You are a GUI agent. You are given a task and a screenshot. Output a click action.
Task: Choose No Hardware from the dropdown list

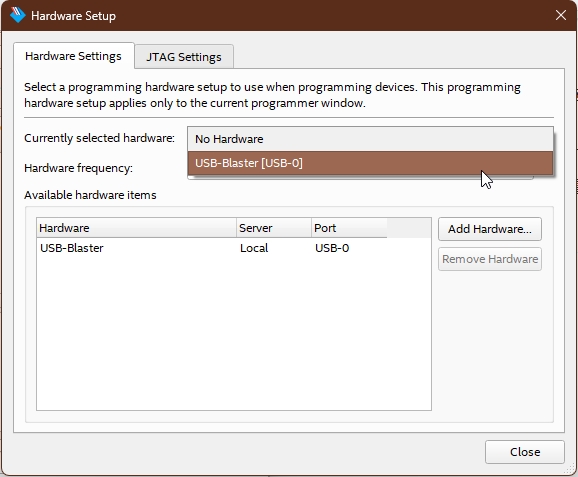click(x=370, y=139)
